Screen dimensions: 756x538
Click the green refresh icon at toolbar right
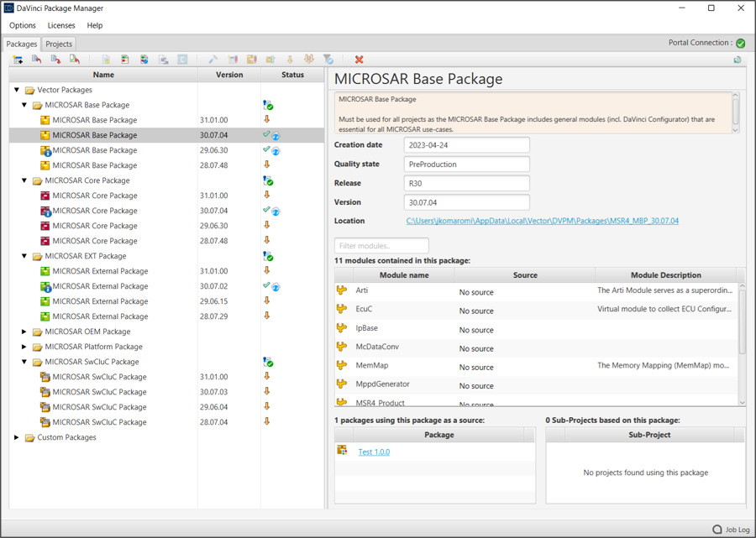coord(738,60)
